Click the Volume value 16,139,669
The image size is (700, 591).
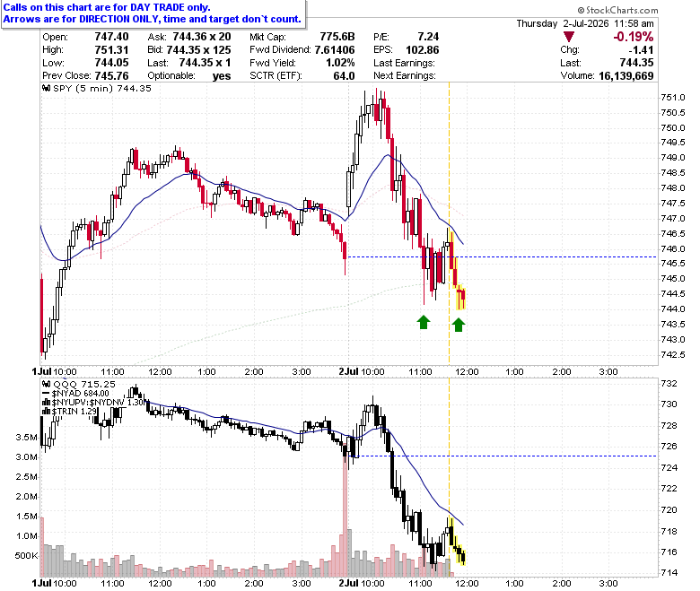click(x=626, y=75)
